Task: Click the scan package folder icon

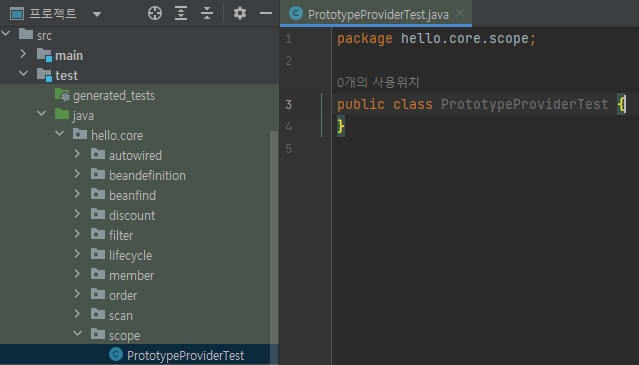Action: pos(98,314)
